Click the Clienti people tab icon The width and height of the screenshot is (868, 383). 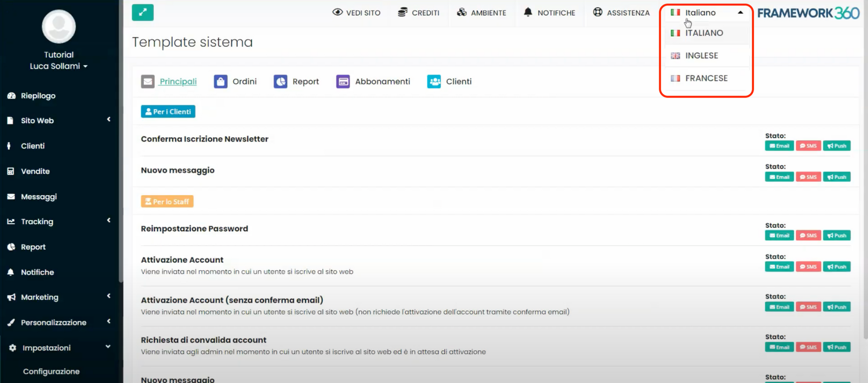(x=434, y=81)
